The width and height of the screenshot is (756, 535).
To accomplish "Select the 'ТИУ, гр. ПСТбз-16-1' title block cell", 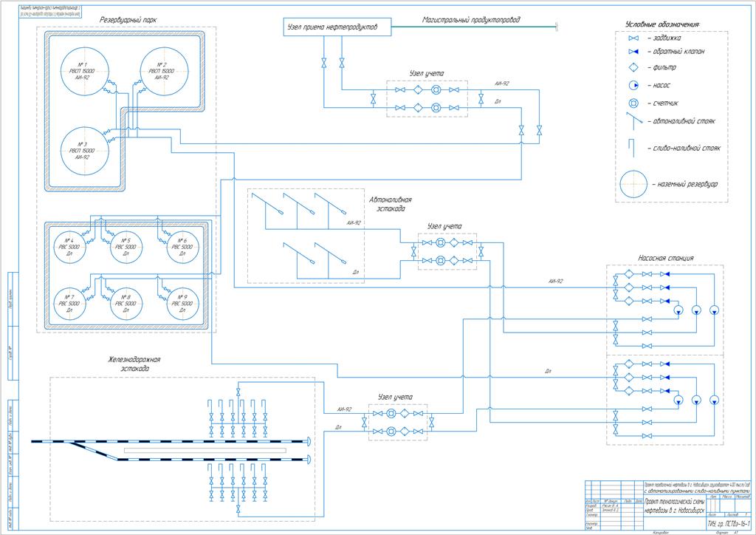I will click(x=729, y=523).
